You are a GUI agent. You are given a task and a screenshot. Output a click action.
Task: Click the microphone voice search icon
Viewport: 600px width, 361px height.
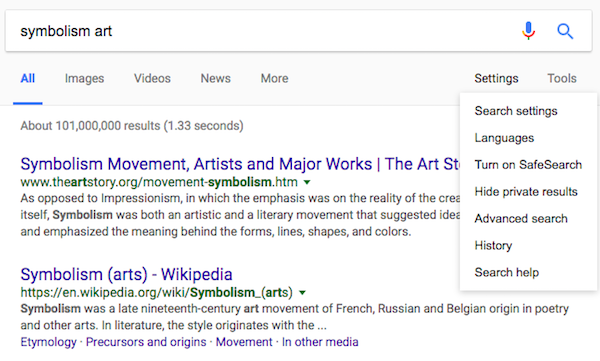tap(528, 31)
